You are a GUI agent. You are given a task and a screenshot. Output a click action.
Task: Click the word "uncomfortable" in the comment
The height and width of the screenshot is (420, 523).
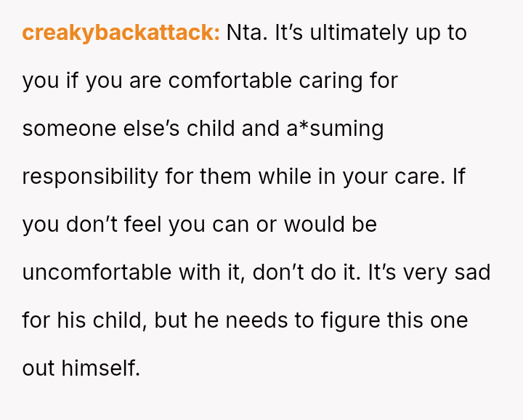[97, 272]
